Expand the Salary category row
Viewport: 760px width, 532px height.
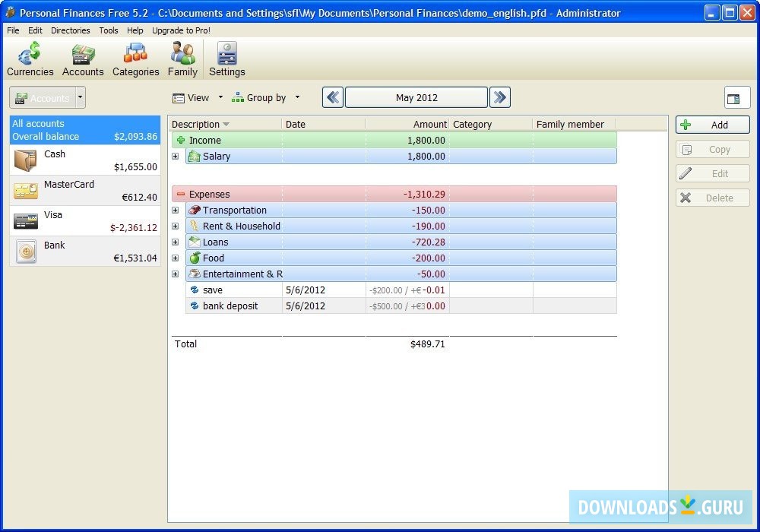[176, 157]
